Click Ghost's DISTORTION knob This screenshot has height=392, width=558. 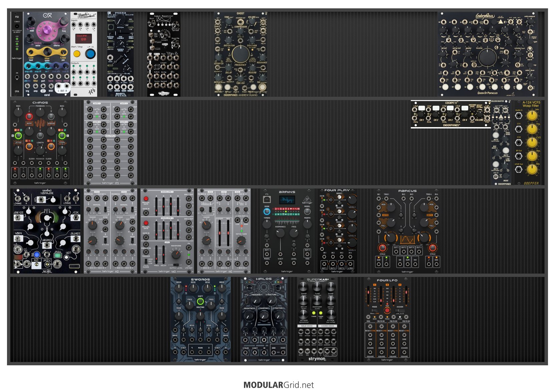(x=229, y=40)
